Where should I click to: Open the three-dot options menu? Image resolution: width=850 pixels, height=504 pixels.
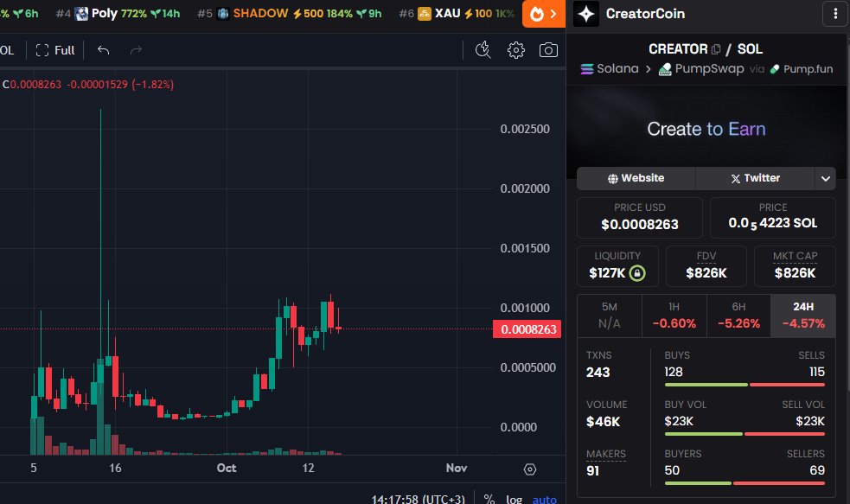pos(835,14)
